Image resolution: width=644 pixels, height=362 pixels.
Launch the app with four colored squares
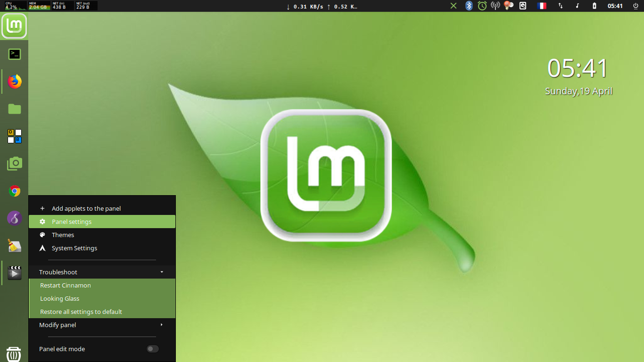(15, 136)
